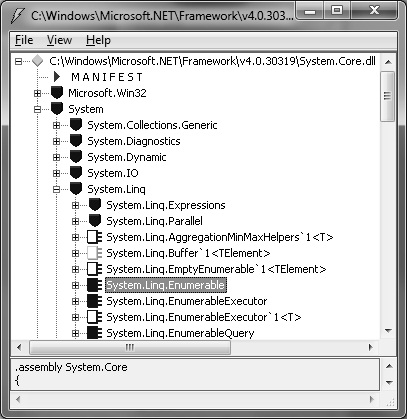Expand the System.Linq.EnumerableQuery node
This screenshot has width=407, height=419.
75,333
